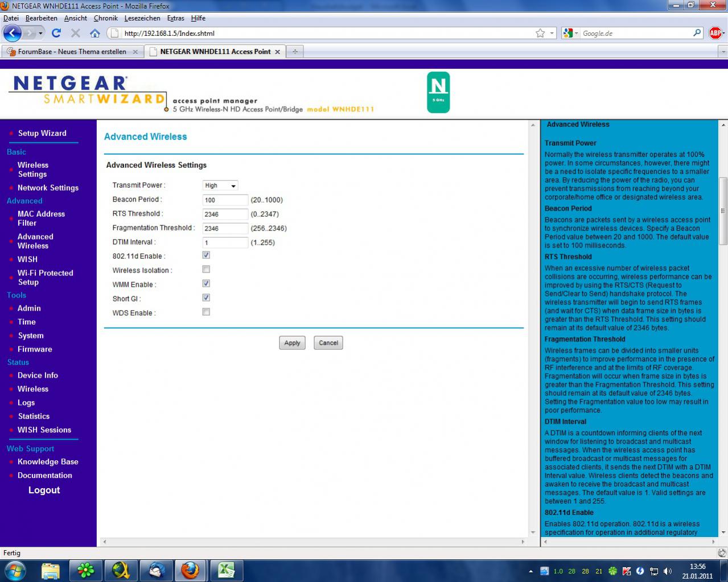Open Network Settings in the sidebar

tap(48, 188)
